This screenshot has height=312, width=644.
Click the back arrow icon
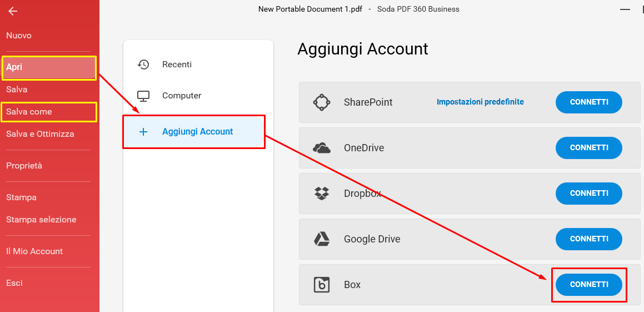[13, 12]
